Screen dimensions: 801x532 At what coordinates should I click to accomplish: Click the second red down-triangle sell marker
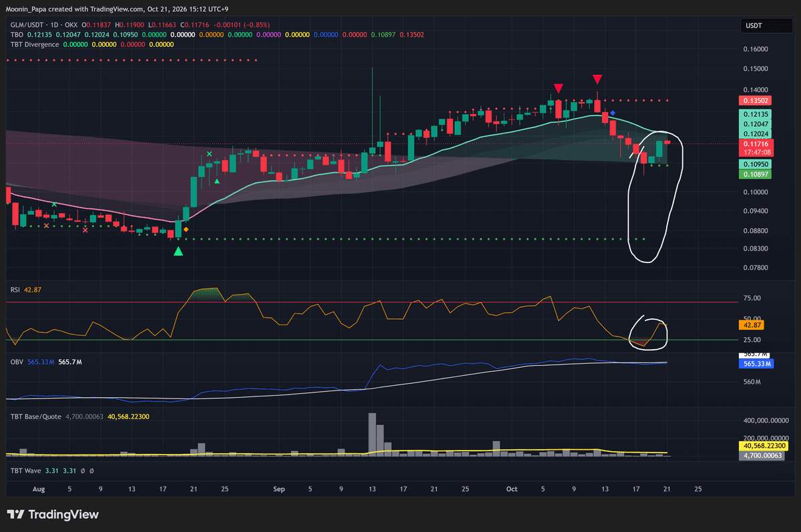(597, 79)
